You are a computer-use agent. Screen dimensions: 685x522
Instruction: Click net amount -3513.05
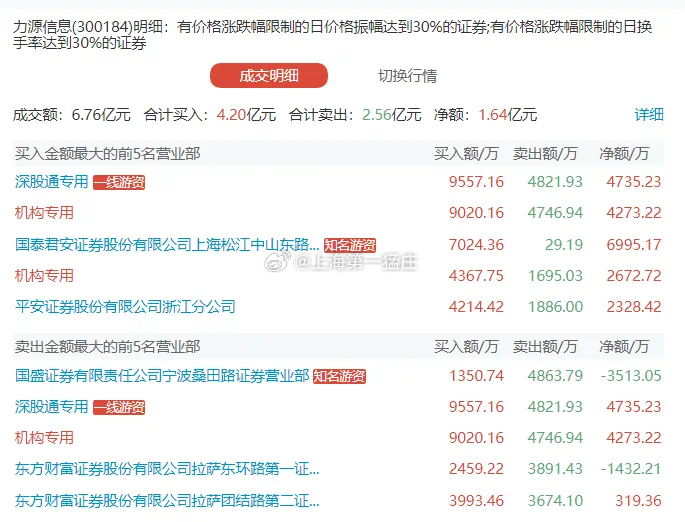click(631, 376)
